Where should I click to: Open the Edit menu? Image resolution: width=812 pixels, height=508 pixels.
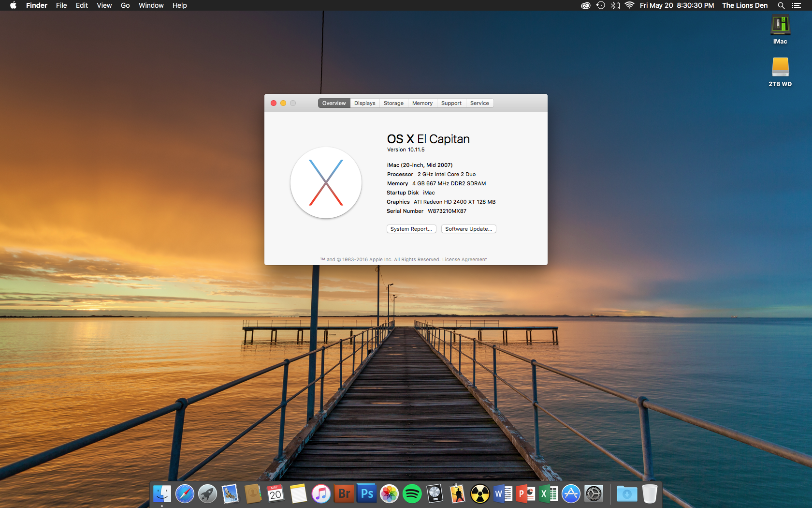82,5
